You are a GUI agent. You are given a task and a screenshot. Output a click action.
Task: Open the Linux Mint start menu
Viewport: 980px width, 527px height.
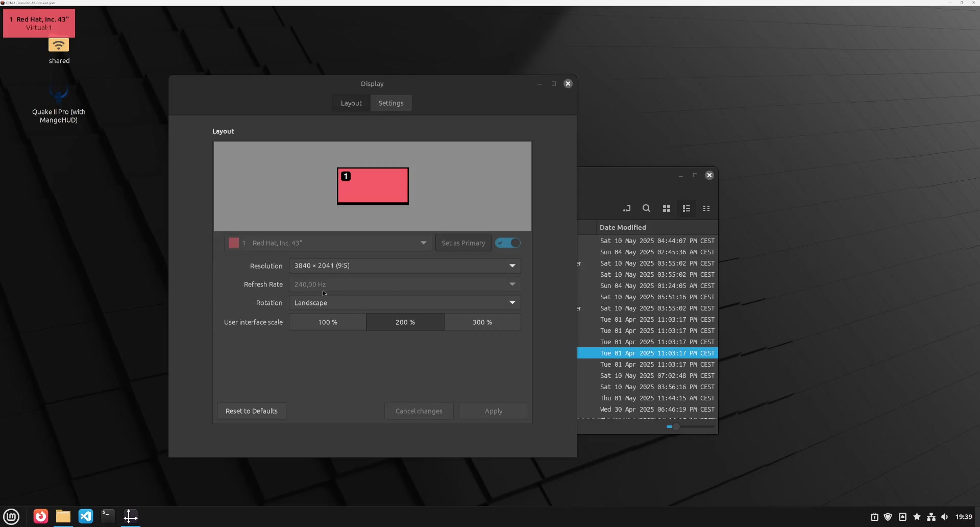coord(11,516)
